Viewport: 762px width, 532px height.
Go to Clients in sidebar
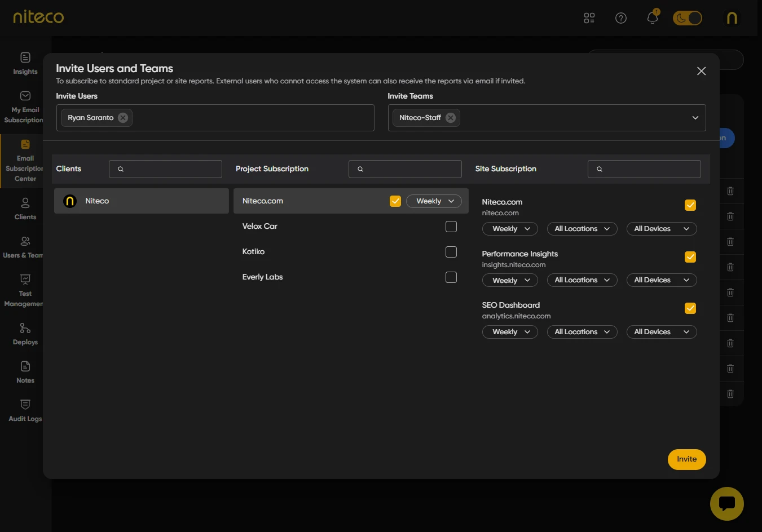25,209
